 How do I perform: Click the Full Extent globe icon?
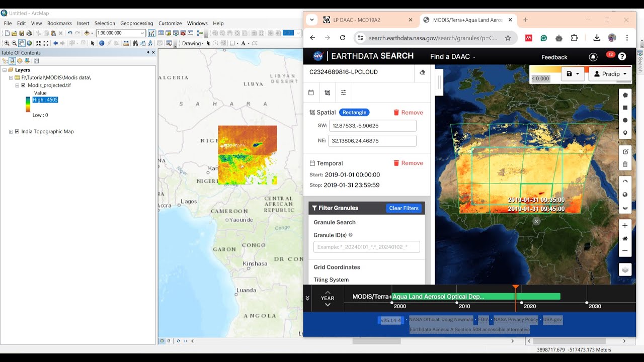pyautogui.click(x=29, y=43)
